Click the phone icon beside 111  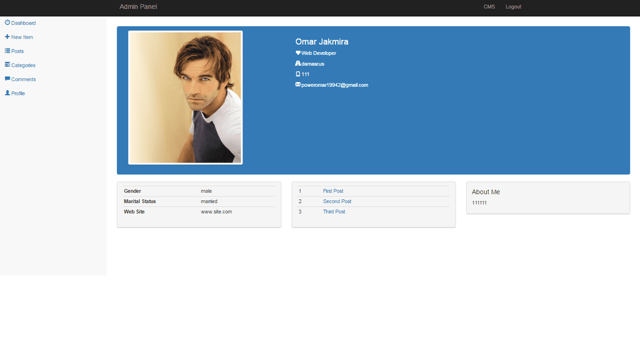tap(298, 74)
